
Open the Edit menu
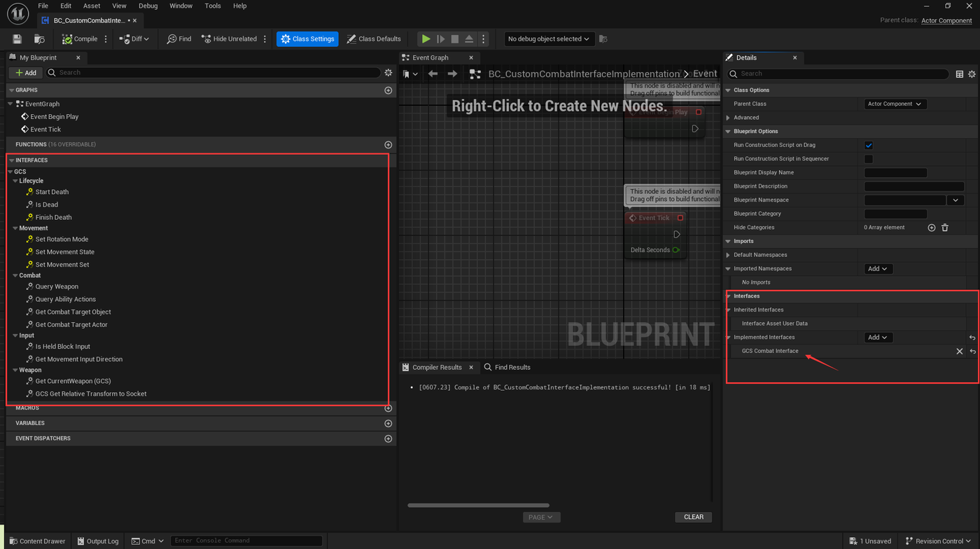tap(66, 6)
